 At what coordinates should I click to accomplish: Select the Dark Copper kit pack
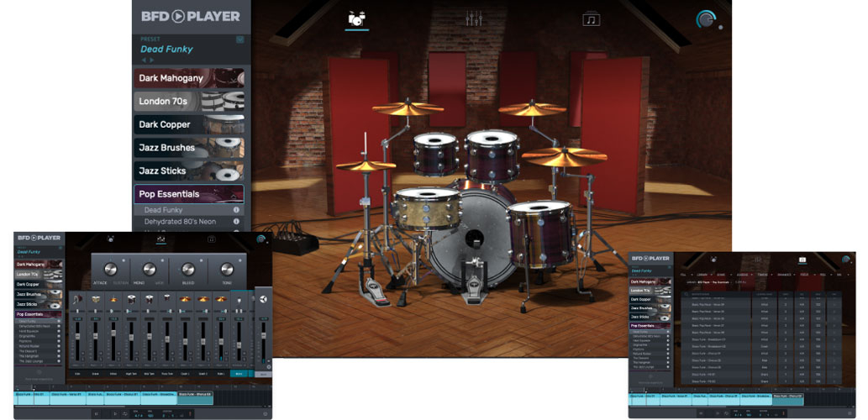[x=189, y=124]
